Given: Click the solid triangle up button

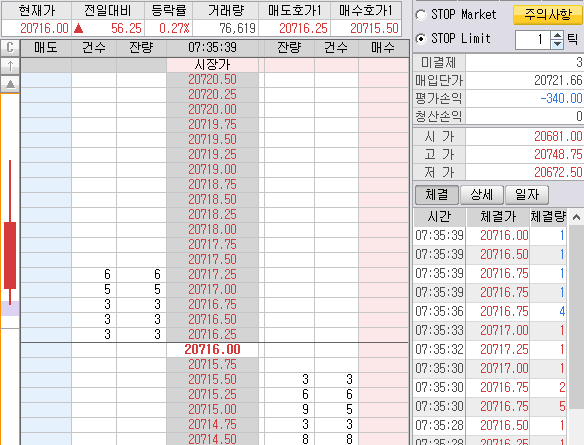Looking at the screenshot, I should tap(10, 84).
